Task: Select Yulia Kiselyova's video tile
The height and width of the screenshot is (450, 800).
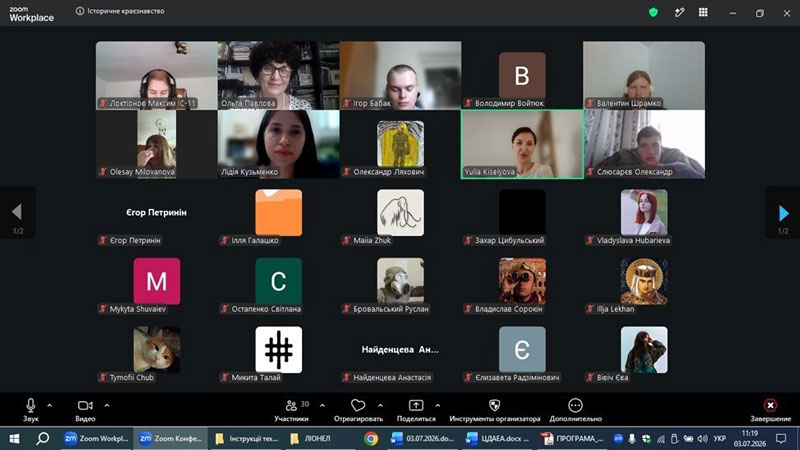Action: tap(522, 144)
